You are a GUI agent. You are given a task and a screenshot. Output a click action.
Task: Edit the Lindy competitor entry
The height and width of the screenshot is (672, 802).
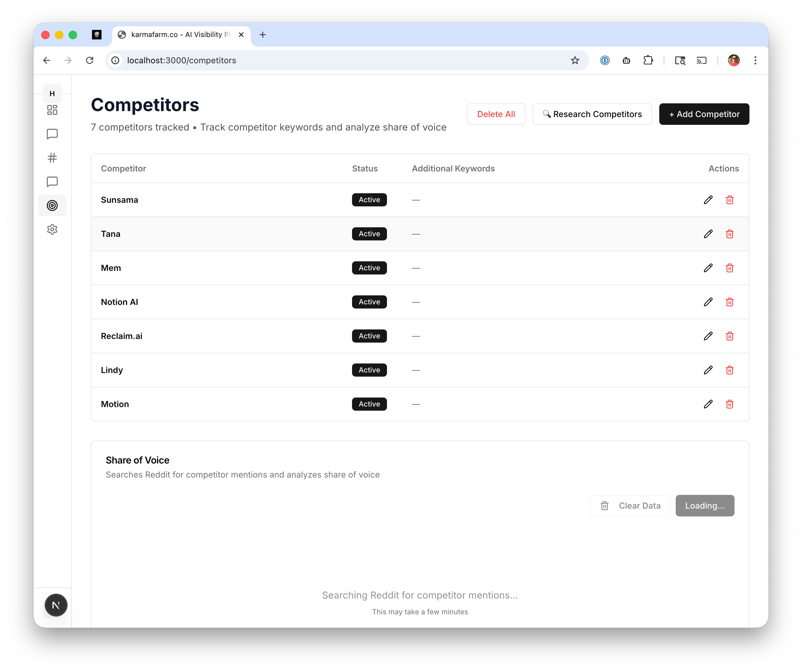click(708, 370)
